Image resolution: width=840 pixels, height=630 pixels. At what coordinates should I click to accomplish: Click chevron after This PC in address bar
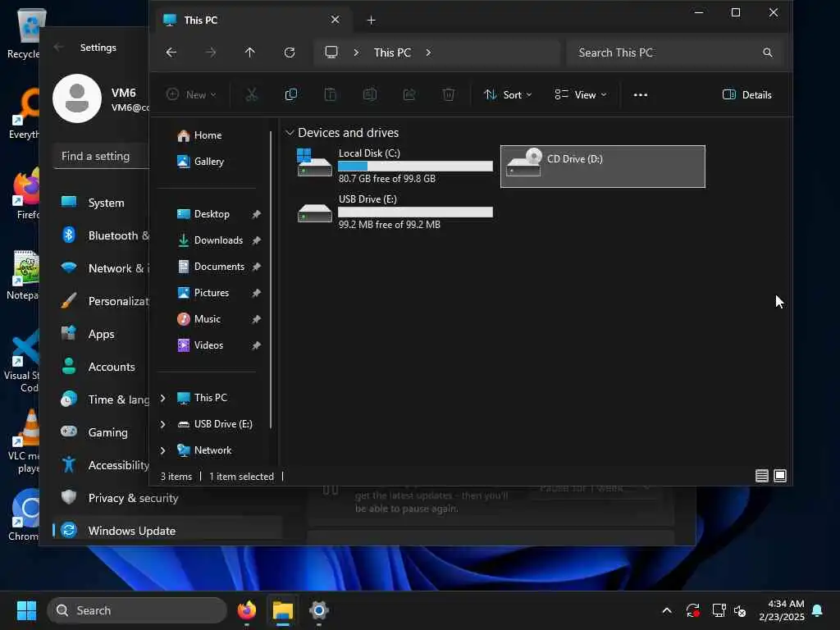click(428, 52)
